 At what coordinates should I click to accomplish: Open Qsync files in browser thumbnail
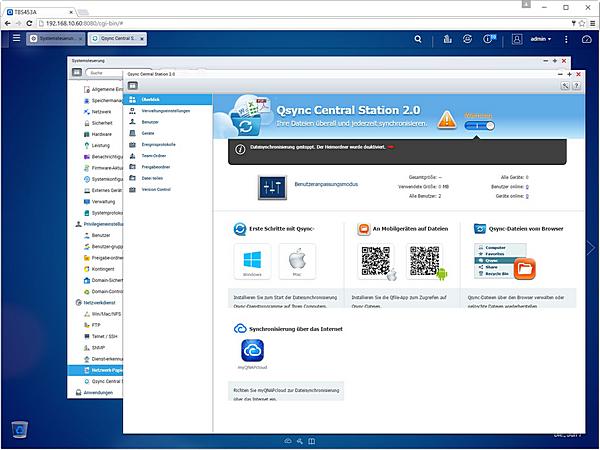click(x=505, y=261)
